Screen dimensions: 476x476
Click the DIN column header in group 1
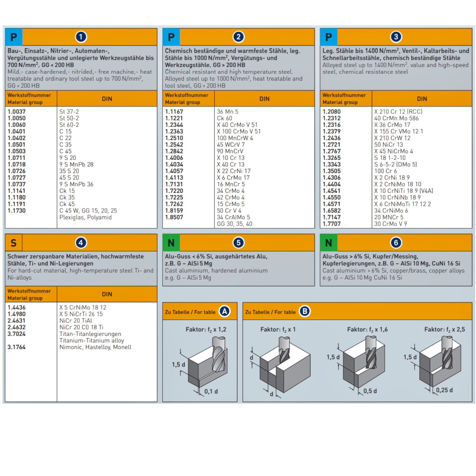coord(107,99)
